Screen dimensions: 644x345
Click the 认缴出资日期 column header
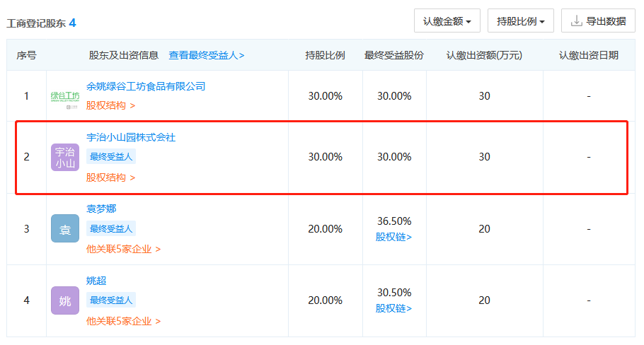tap(589, 55)
